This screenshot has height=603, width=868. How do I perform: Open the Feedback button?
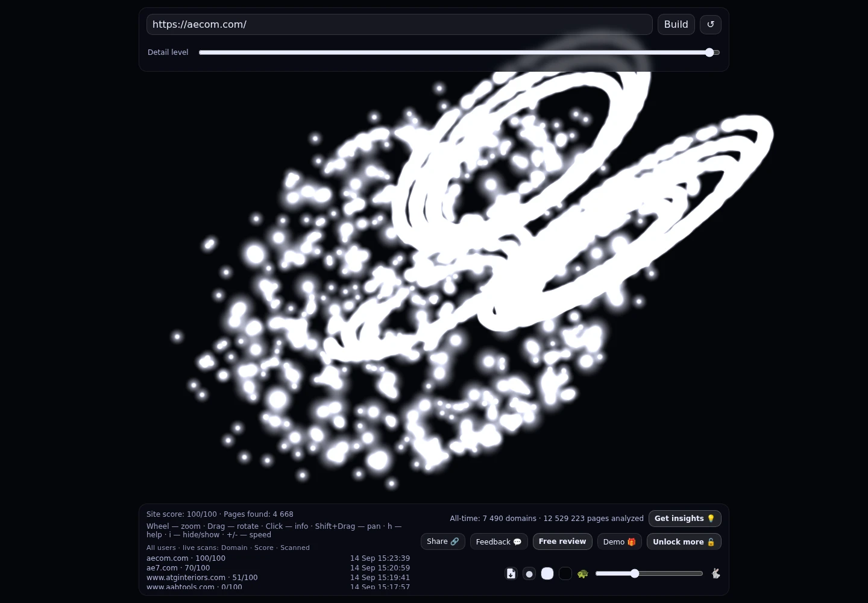click(x=499, y=541)
